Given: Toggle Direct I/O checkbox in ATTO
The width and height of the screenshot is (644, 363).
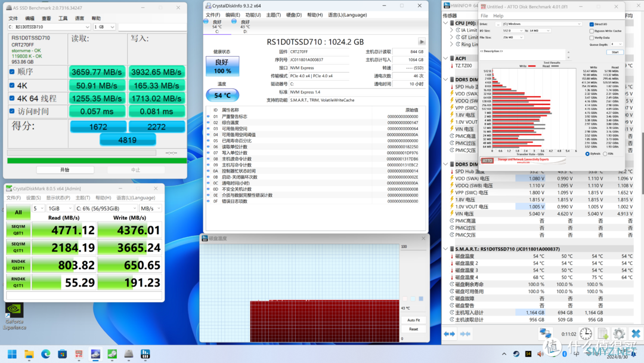Looking at the screenshot, I should tap(592, 24).
